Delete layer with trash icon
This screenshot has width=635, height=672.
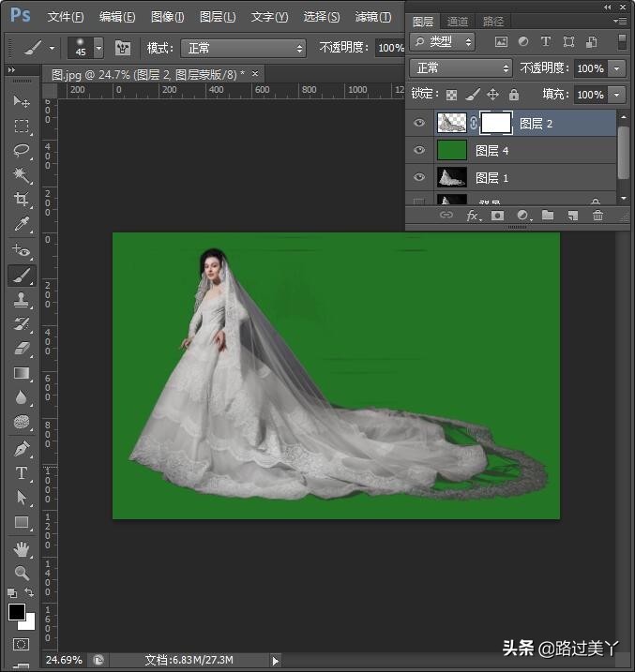[x=597, y=216]
